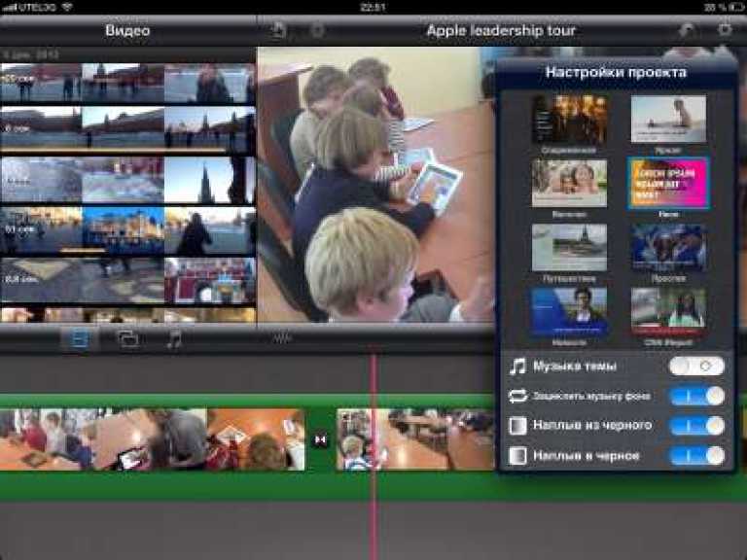Viewport: 747px width, 560px height.
Task: Choose the Новости theme thumbnail
Action: (x=569, y=311)
